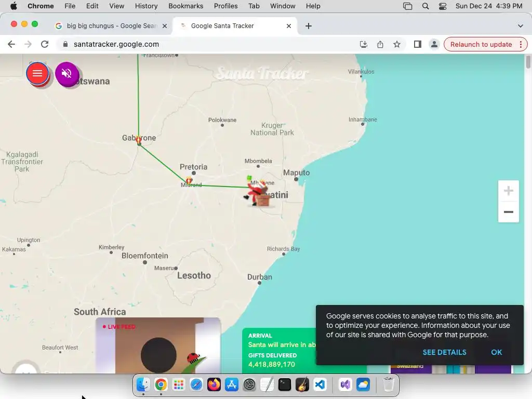Open the Tab menu

pyautogui.click(x=254, y=6)
